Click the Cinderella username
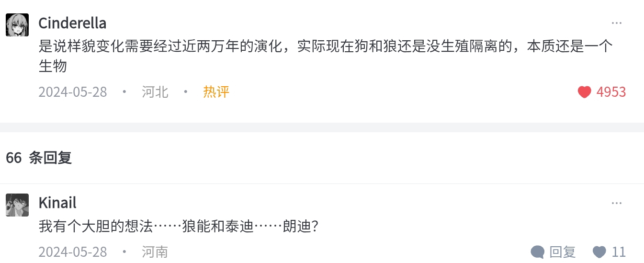 point(72,23)
